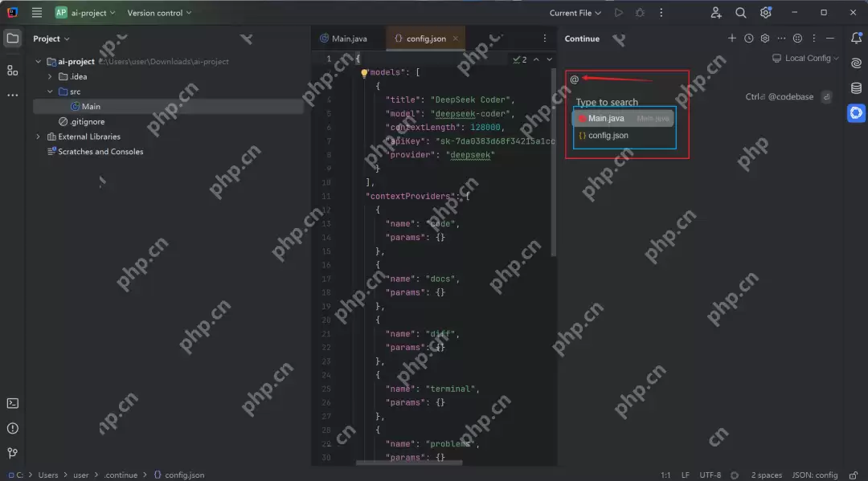Click the Terminal tool window icon
868x481 pixels.
12,404
